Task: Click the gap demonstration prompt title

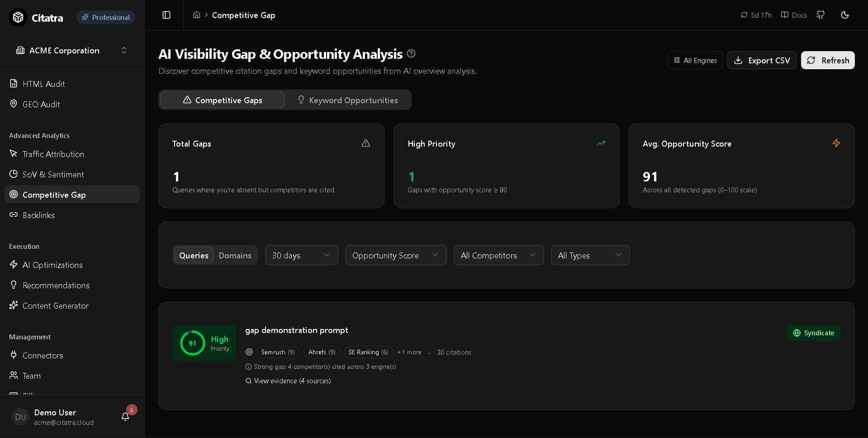Action: tap(297, 330)
